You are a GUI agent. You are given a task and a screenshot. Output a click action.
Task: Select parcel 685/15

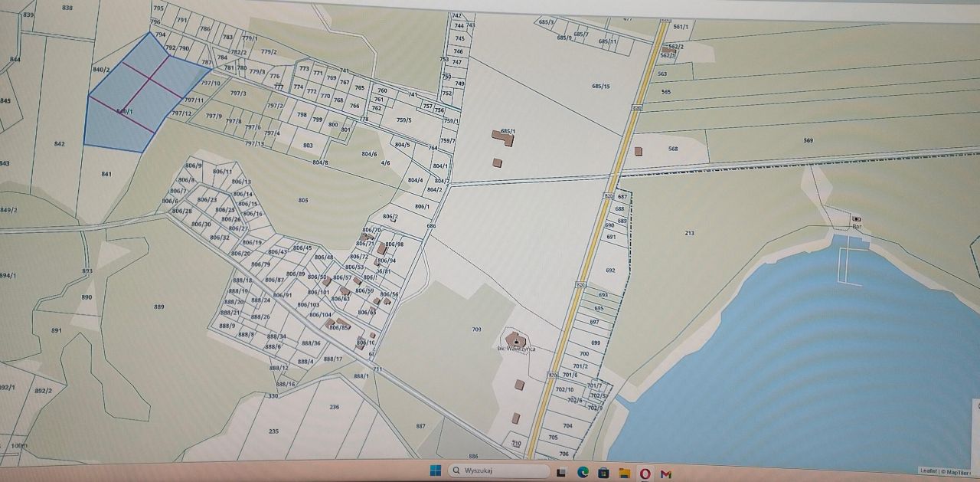(x=601, y=87)
